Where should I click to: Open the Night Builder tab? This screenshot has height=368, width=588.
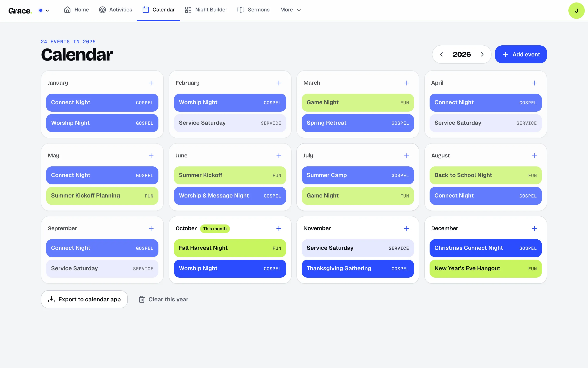coord(206,10)
